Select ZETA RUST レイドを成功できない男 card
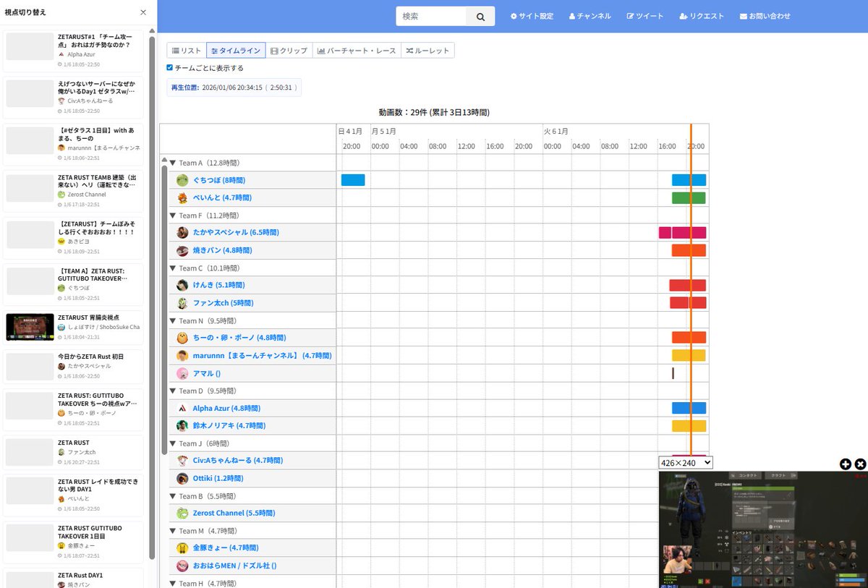Screen dimensions: 868x588 pos(75,494)
